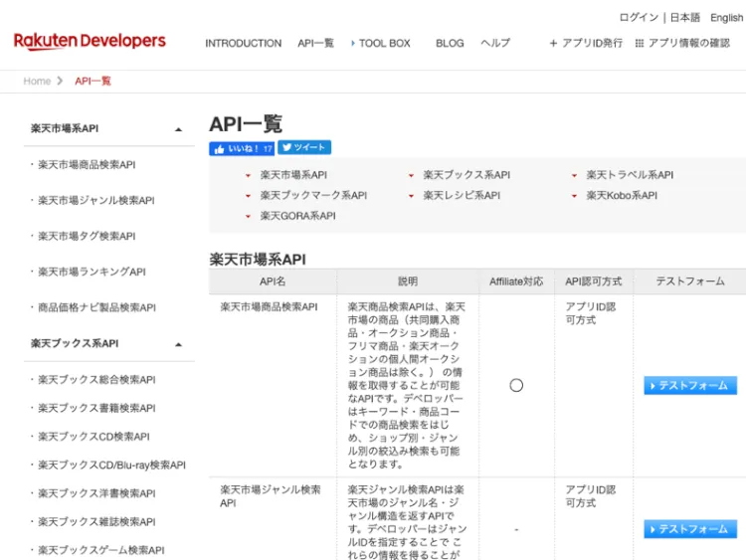Click 楽天市場ジャンル検索 API name in table

click(271, 496)
